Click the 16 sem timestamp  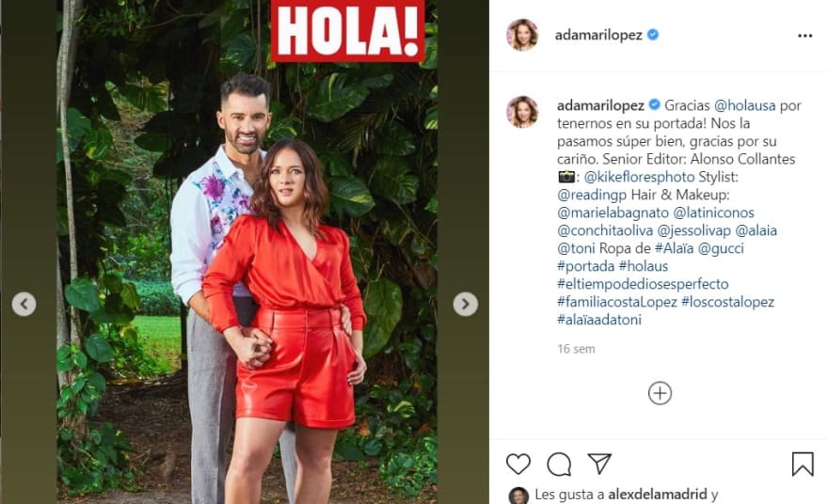click(576, 349)
